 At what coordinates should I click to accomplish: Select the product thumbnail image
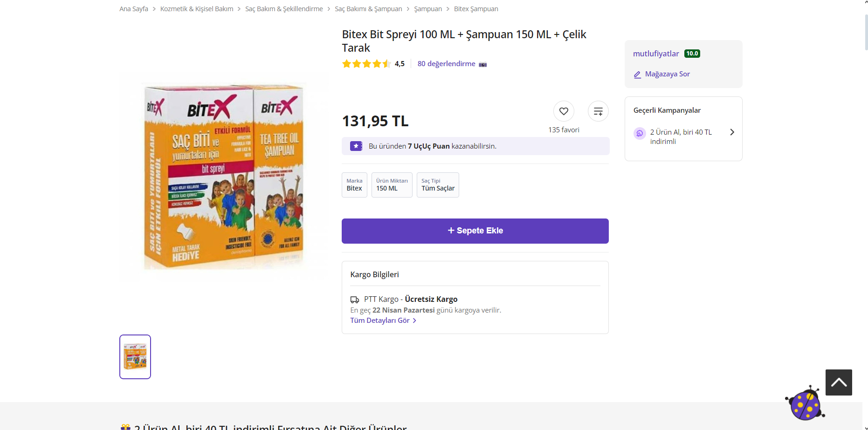click(x=135, y=357)
